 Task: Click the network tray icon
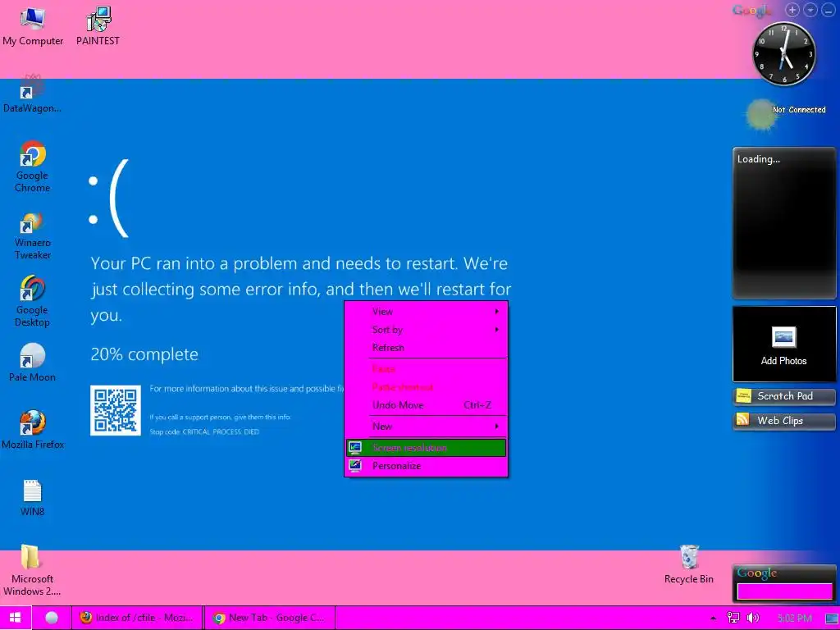click(x=733, y=619)
